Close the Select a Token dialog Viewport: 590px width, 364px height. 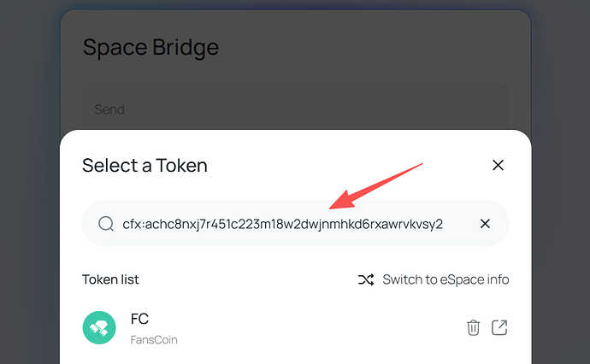[498, 165]
